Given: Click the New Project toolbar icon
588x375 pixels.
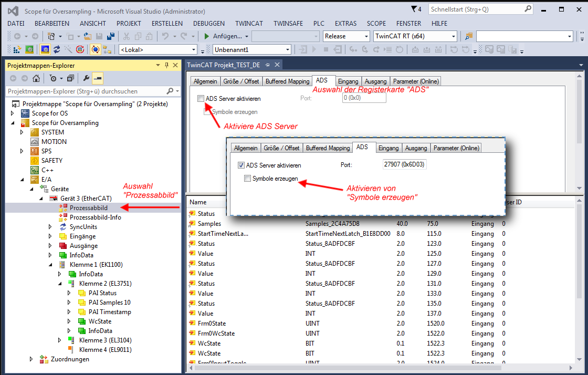Looking at the screenshot, I should pyautogui.click(x=51, y=36).
